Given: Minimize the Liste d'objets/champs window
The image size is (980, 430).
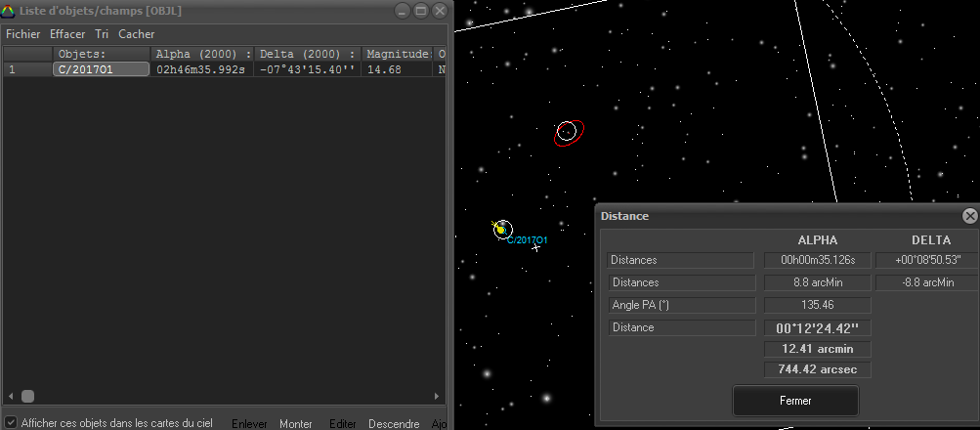Looking at the screenshot, I should tap(404, 10).
